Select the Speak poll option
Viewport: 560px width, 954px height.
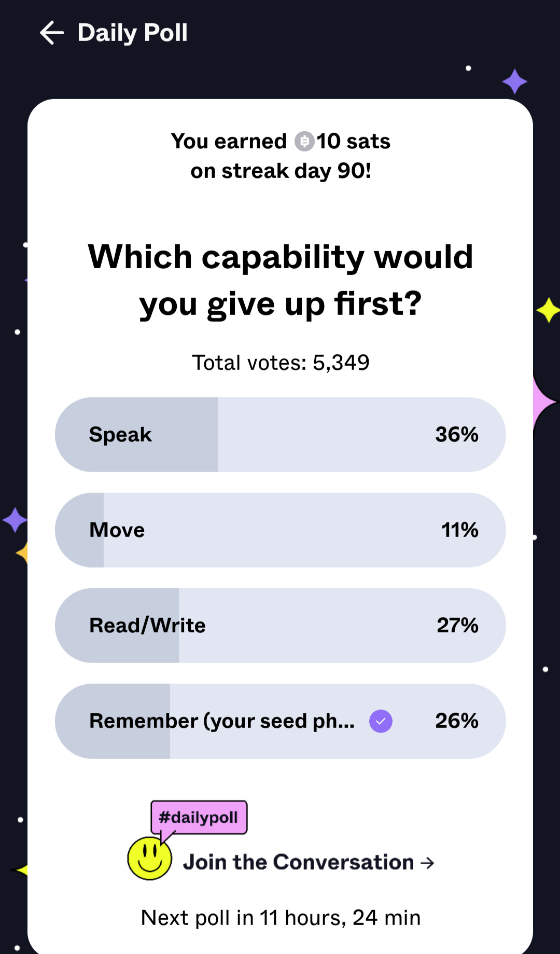point(280,435)
